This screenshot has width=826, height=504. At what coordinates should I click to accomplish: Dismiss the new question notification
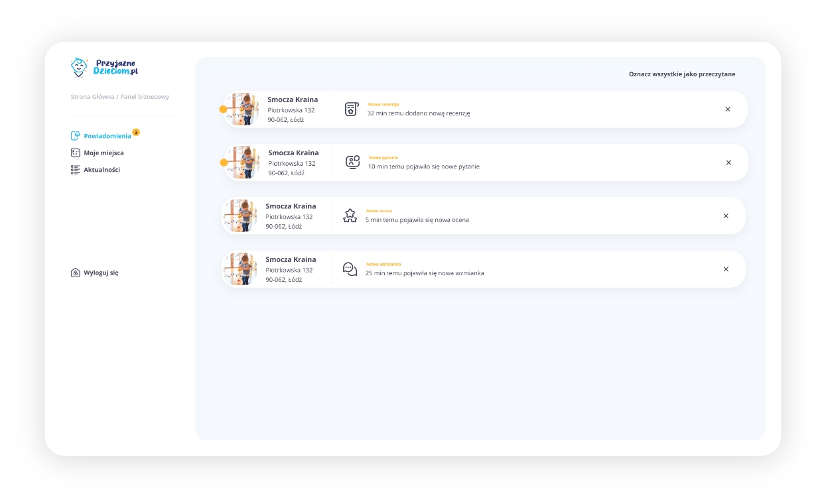(x=728, y=162)
